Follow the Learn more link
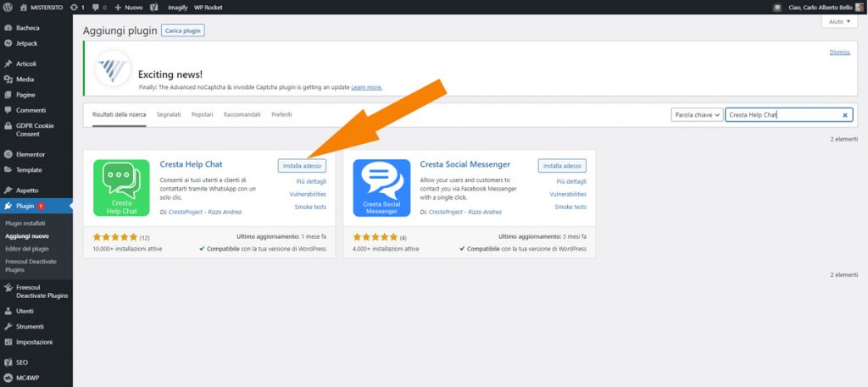 366,87
